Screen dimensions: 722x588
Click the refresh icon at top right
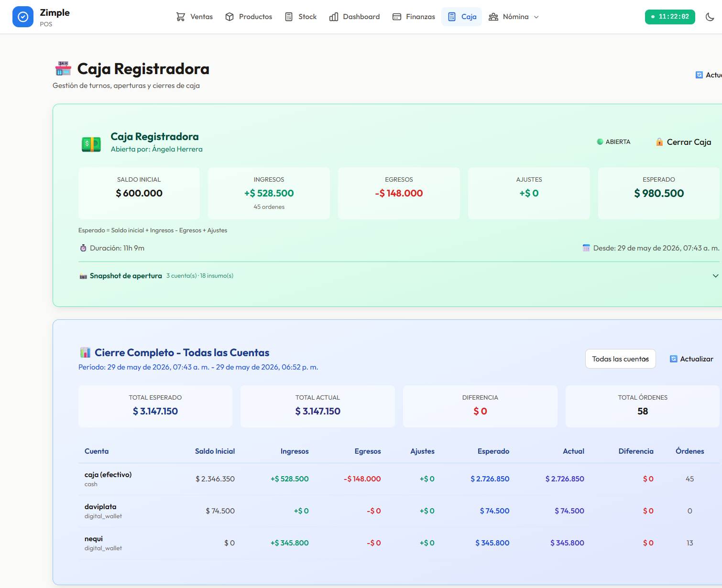pos(699,75)
